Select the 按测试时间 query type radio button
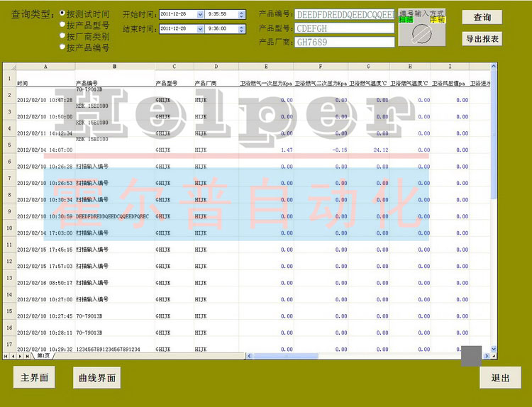The image size is (532, 407). click(x=62, y=13)
